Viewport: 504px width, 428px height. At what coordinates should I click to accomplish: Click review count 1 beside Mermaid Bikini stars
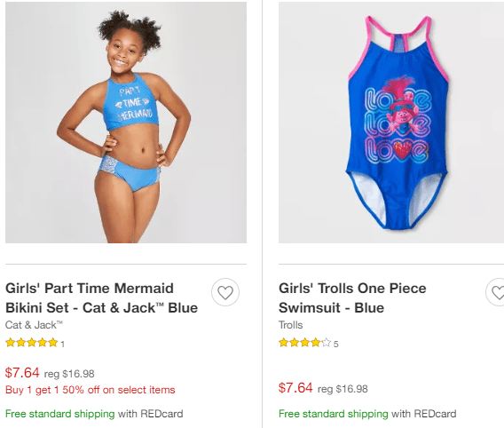[63, 344]
